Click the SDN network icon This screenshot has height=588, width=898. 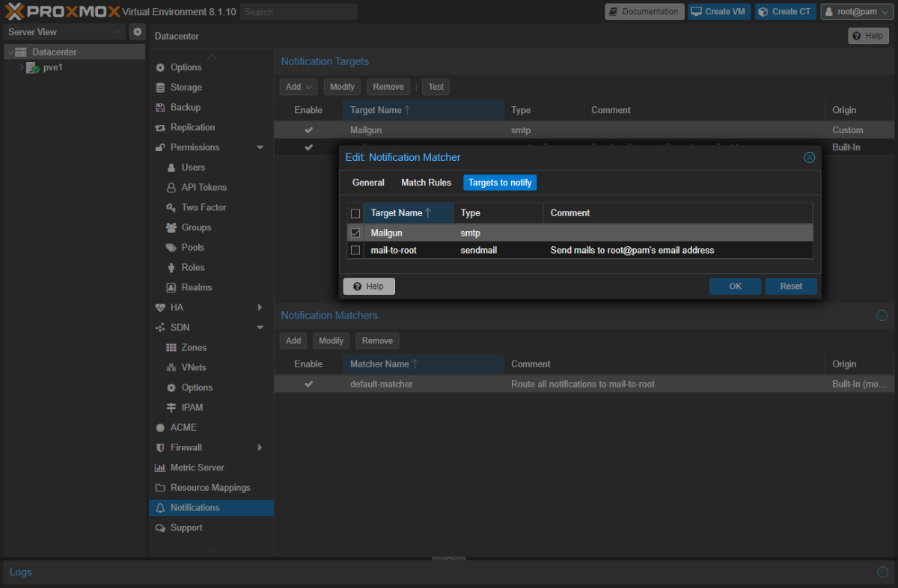pos(160,328)
